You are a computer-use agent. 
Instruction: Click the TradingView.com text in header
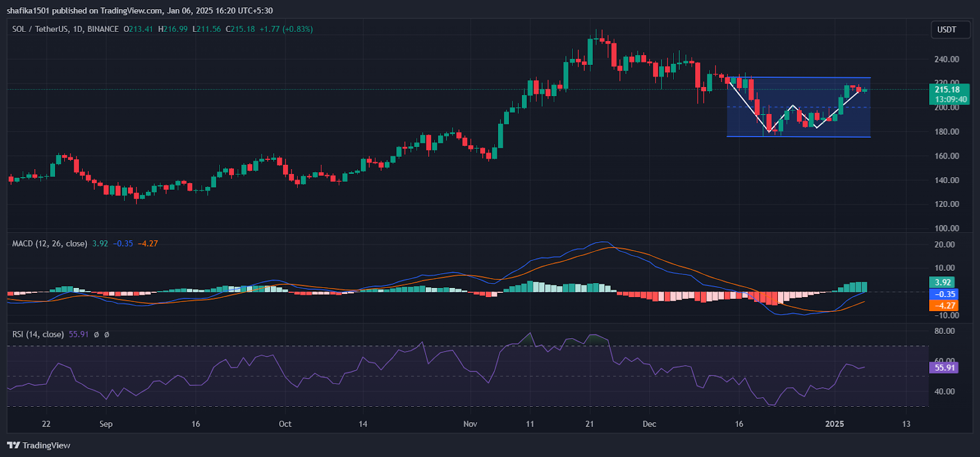click(x=130, y=10)
